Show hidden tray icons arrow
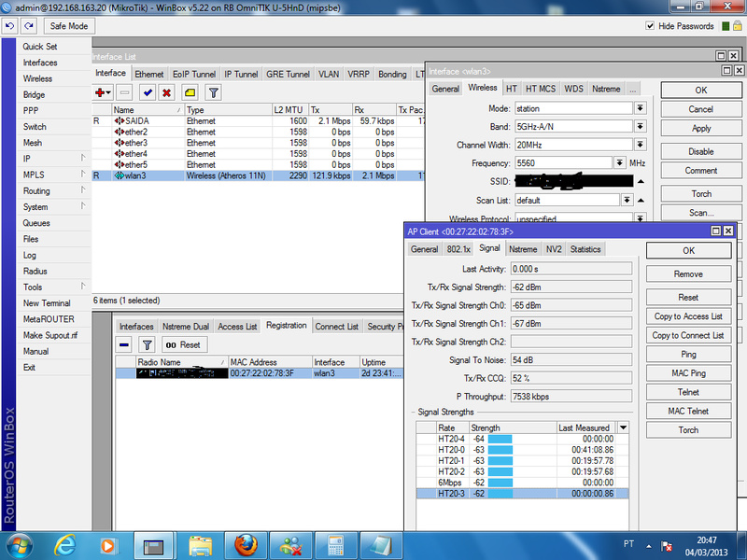 (649, 546)
